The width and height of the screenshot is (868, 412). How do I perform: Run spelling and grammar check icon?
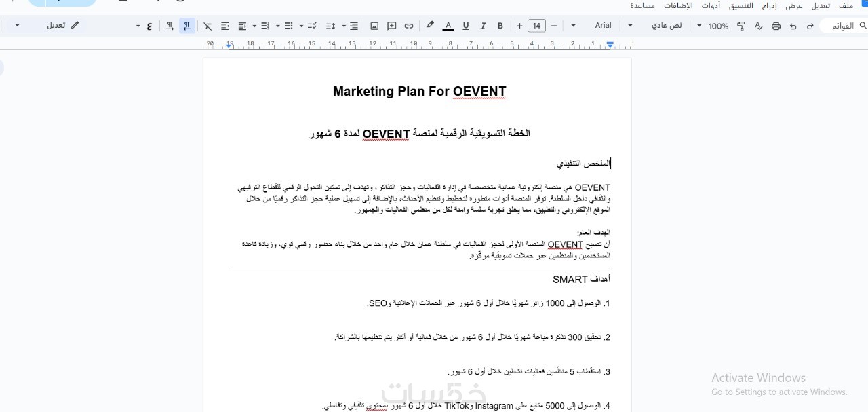758,26
